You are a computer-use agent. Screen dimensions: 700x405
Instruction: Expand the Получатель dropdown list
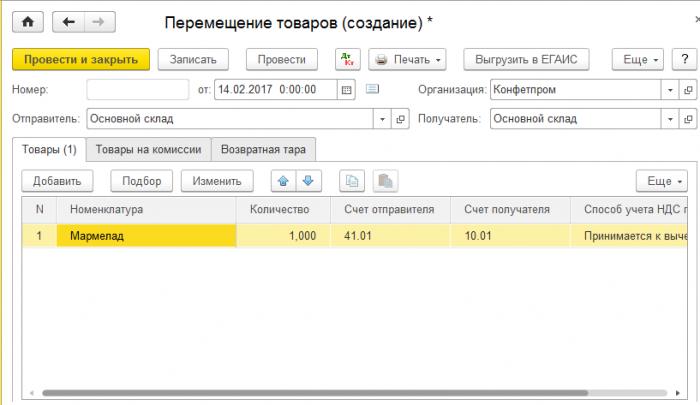pos(670,119)
